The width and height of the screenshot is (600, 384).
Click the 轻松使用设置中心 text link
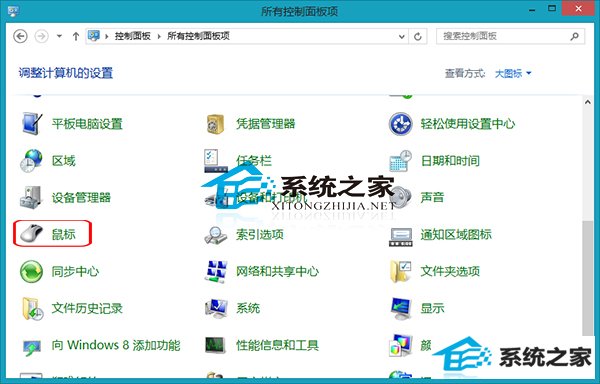(x=468, y=124)
